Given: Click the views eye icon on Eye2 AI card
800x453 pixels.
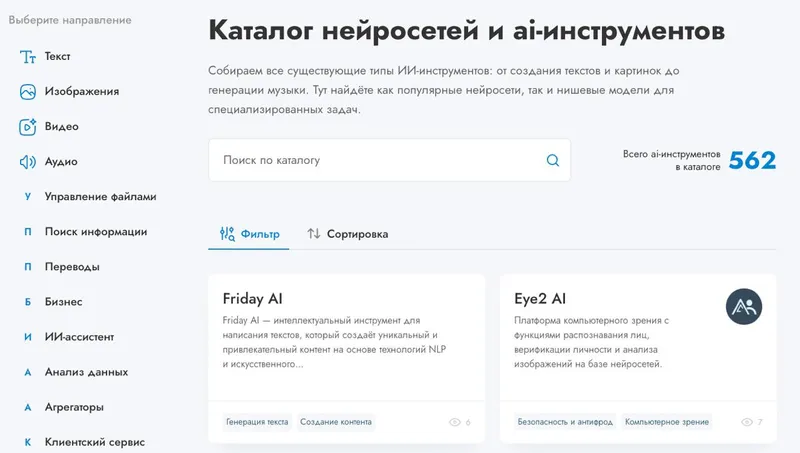Looking at the screenshot, I should coord(747,422).
